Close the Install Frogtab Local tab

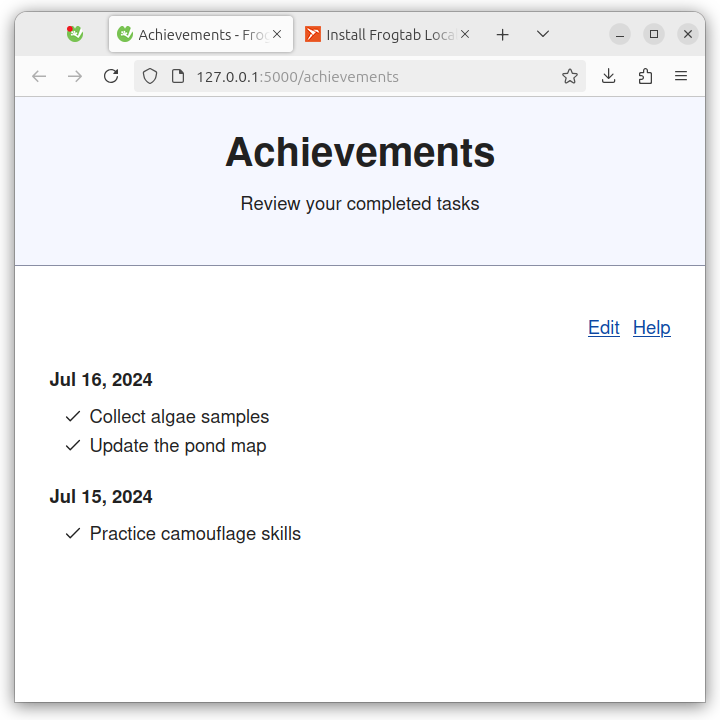[465, 34]
